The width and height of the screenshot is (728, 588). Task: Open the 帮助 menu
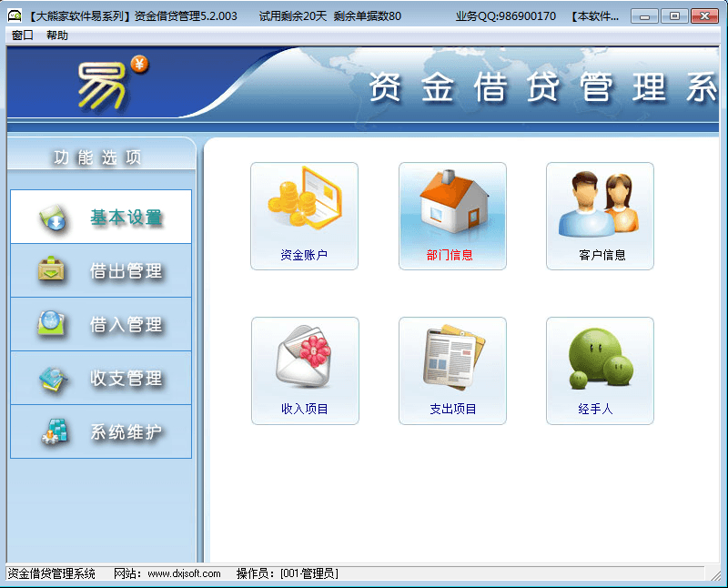pos(56,35)
